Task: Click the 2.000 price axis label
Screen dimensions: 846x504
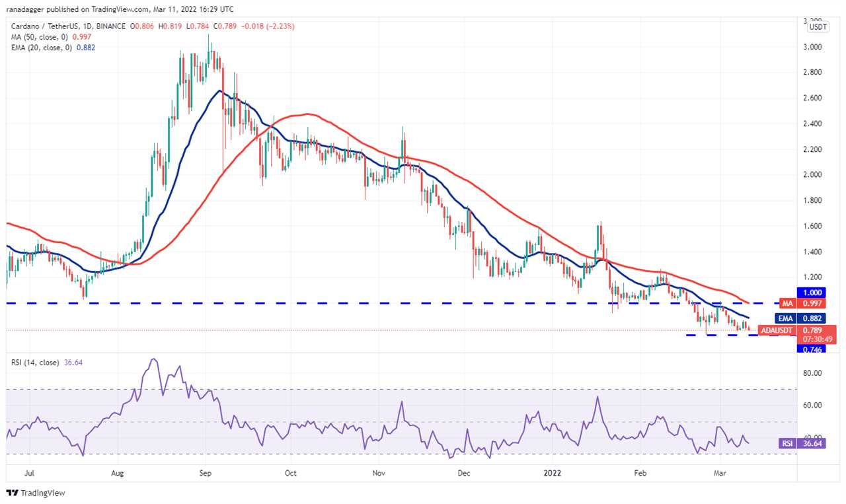Action: pos(812,175)
